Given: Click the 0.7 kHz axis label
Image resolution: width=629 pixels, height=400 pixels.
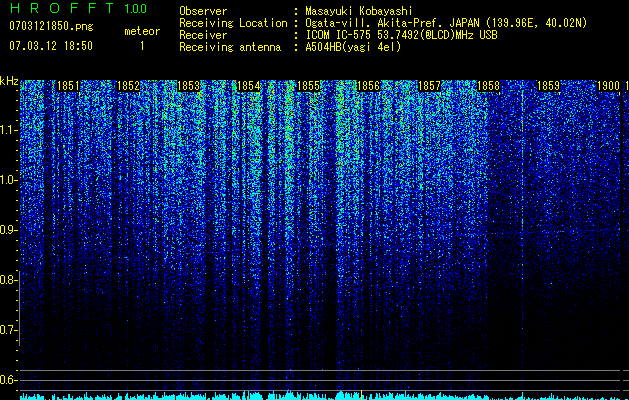Looking at the screenshot, I should click(8, 330).
